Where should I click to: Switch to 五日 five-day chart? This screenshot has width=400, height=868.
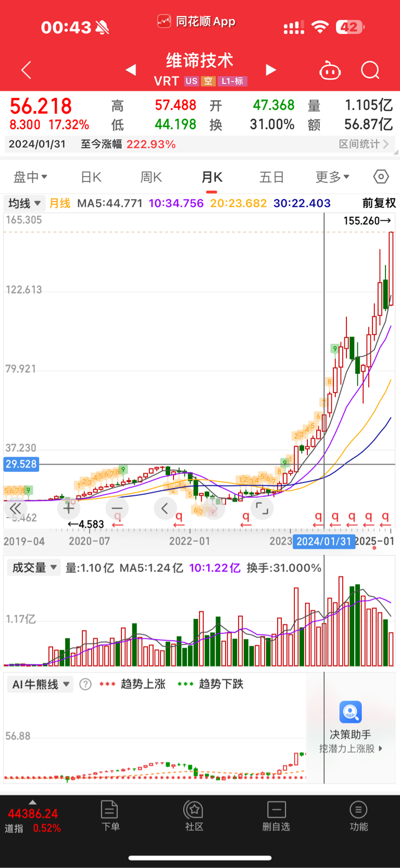coord(272,177)
